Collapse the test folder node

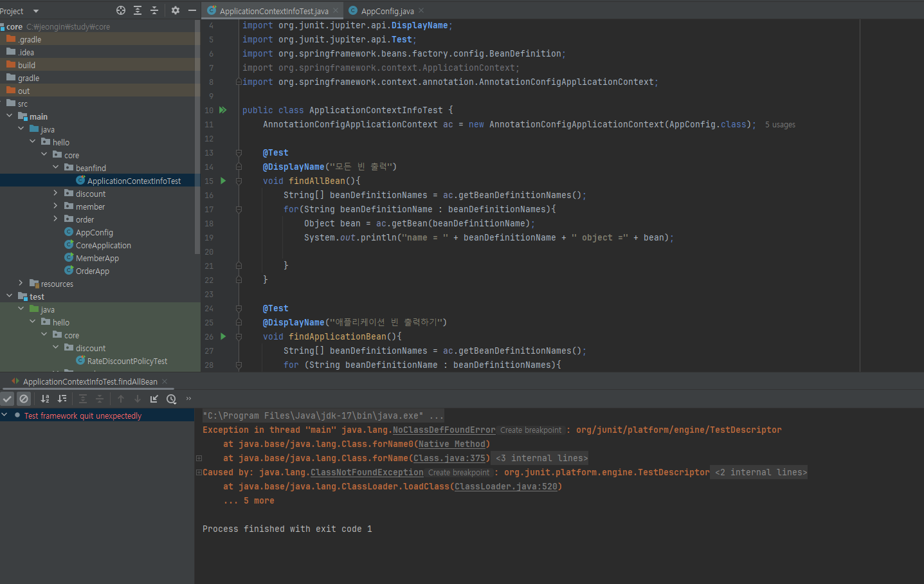[x=10, y=296]
